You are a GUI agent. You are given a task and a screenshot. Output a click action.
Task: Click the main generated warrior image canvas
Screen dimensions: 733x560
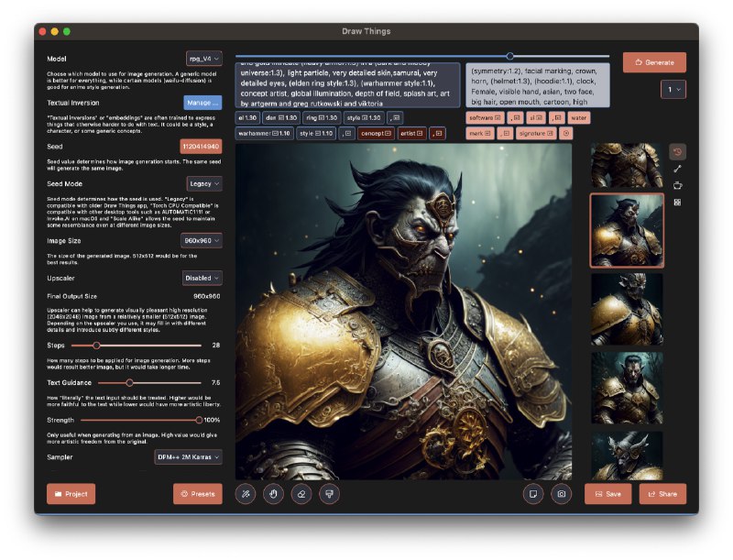point(403,312)
